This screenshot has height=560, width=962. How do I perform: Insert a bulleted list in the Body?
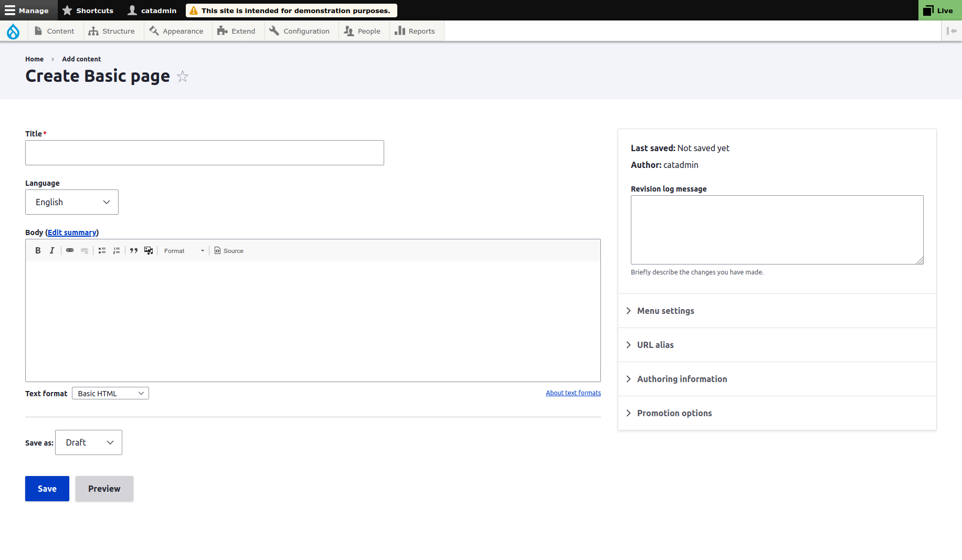coord(102,250)
